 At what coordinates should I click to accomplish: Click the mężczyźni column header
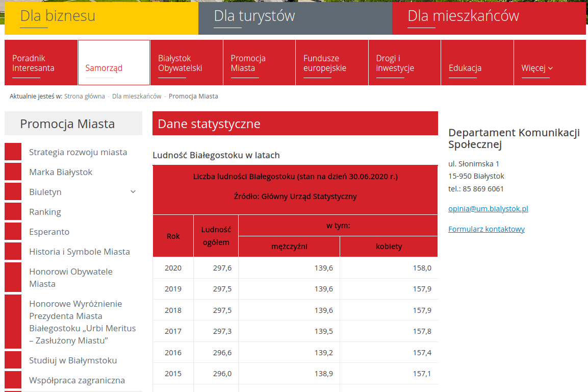(289, 247)
